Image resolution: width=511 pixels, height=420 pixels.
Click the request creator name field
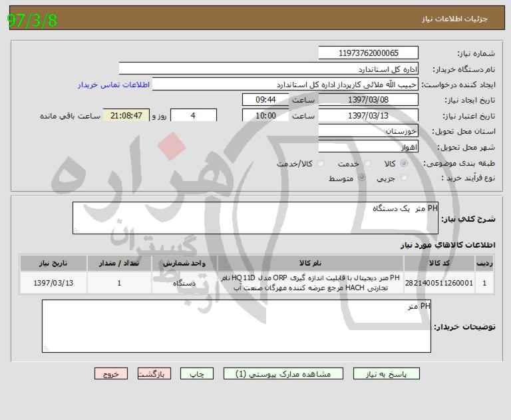point(285,85)
